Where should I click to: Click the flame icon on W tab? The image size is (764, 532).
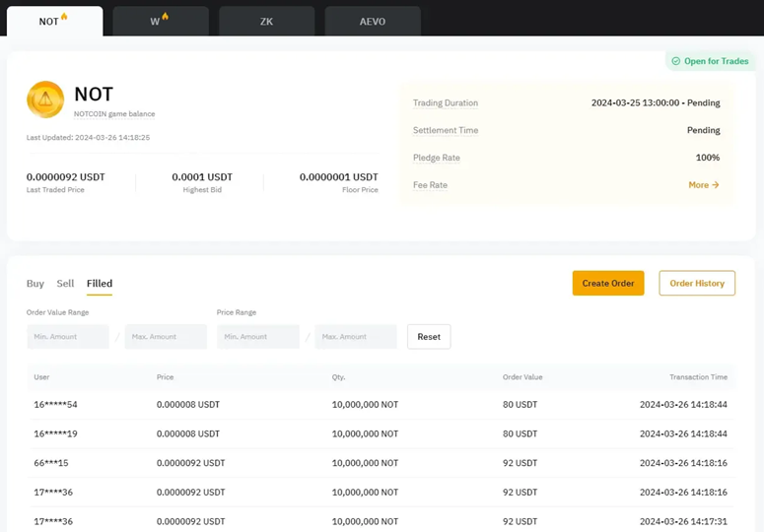pos(165,17)
